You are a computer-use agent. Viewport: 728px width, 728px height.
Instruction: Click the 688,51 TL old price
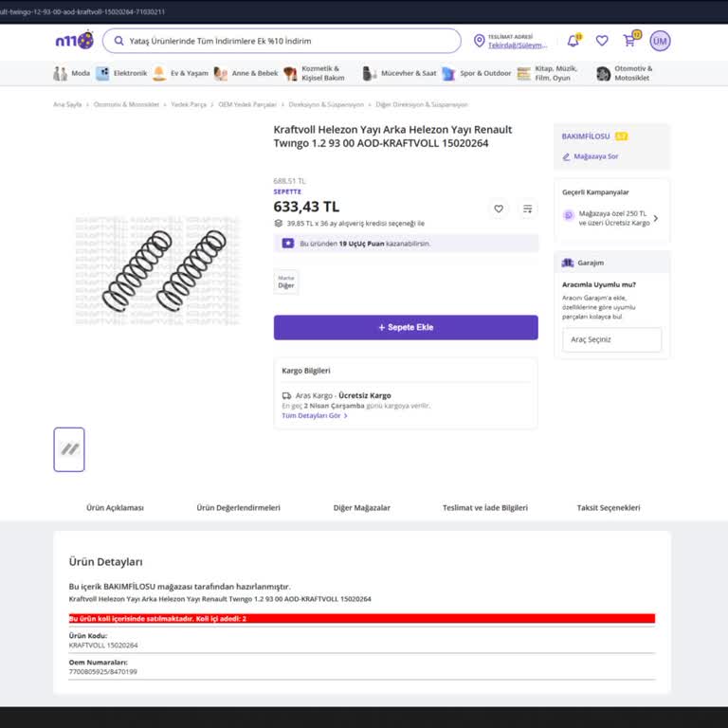click(x=290, y=181)
